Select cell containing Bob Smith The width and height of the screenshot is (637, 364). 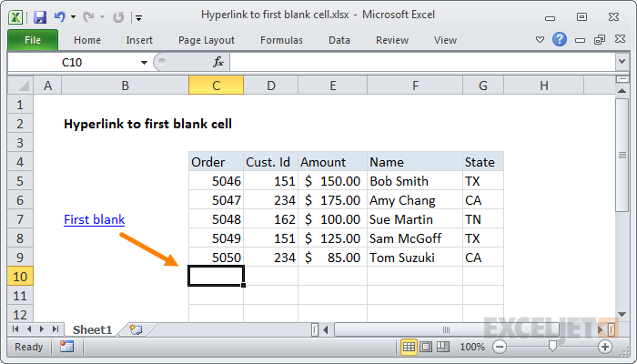(x=415, y=181)
